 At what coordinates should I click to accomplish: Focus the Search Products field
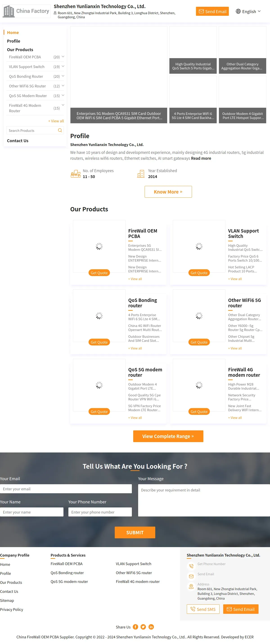(x=32, y=130)
